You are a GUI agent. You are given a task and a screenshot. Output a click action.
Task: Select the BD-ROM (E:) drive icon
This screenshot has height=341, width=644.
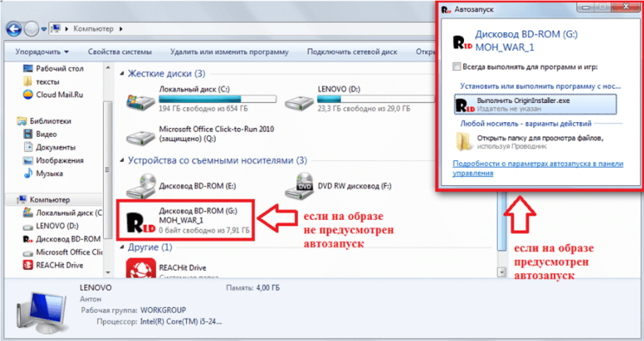pos(141,187)
